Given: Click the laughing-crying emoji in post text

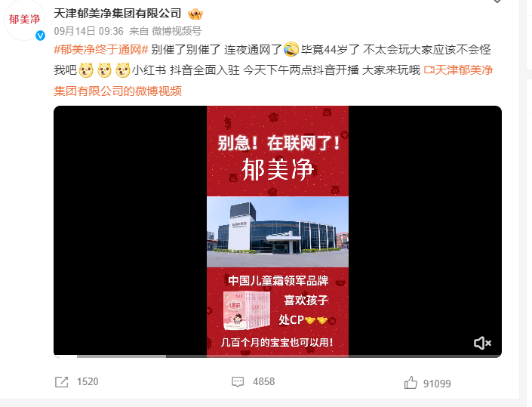Looking at the screenshot, I should click(291, 49).
